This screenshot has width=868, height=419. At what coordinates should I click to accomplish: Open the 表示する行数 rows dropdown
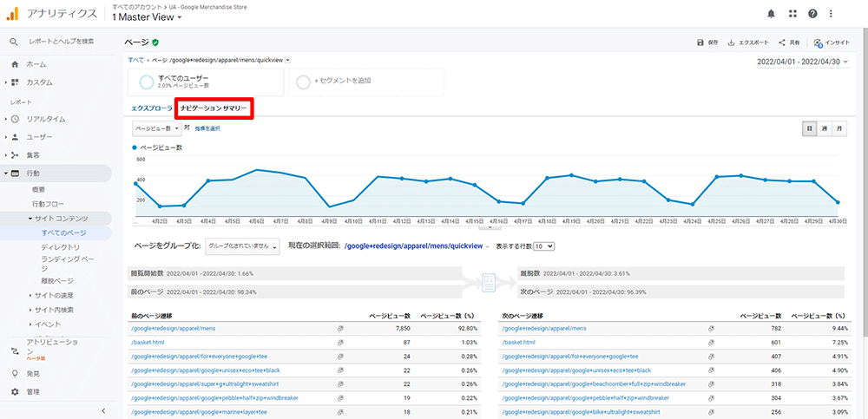pyautogui.click(x=543, y=246)
